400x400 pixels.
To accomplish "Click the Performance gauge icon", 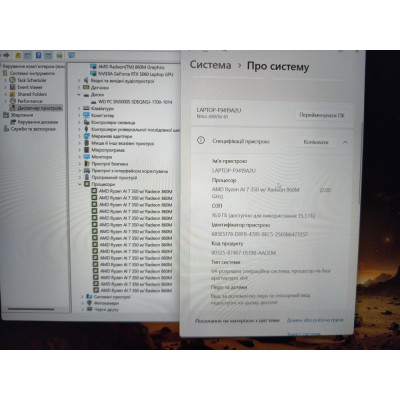I will coord(13,101).
